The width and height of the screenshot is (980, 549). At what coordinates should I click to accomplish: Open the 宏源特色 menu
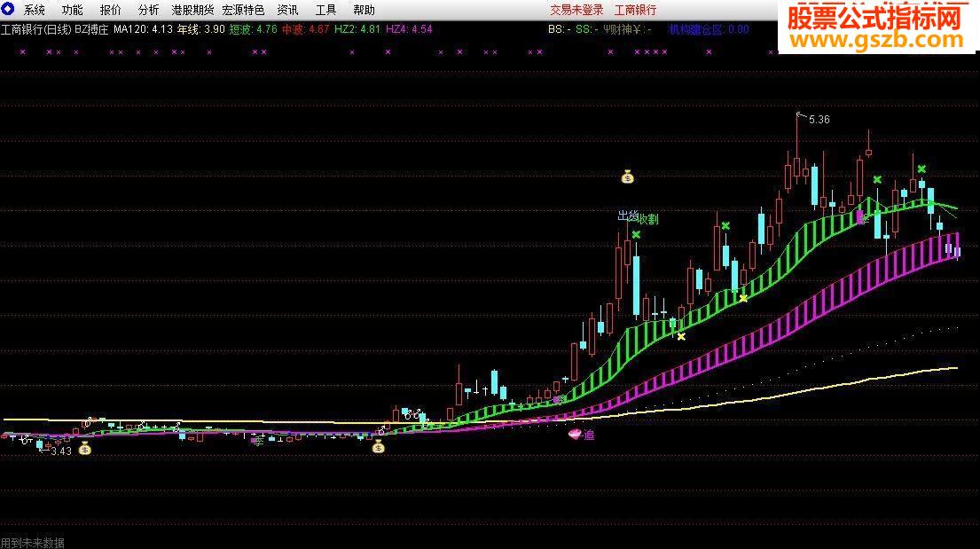point(243,10)
